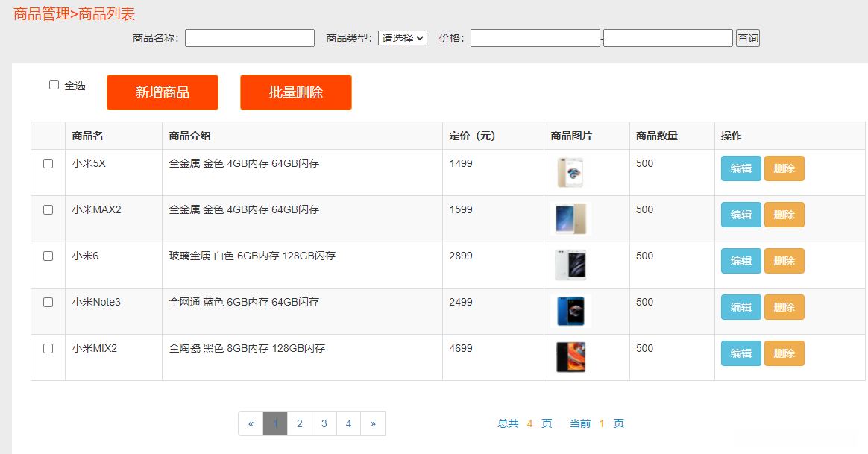Go to page 4 in pagination

pos(349,423)
